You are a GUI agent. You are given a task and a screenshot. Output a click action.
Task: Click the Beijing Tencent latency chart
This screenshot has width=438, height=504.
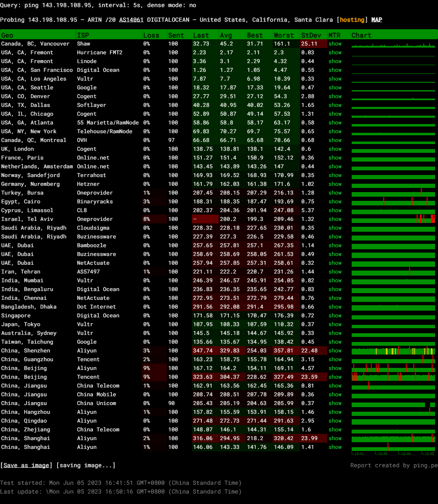tap(393, 377)
